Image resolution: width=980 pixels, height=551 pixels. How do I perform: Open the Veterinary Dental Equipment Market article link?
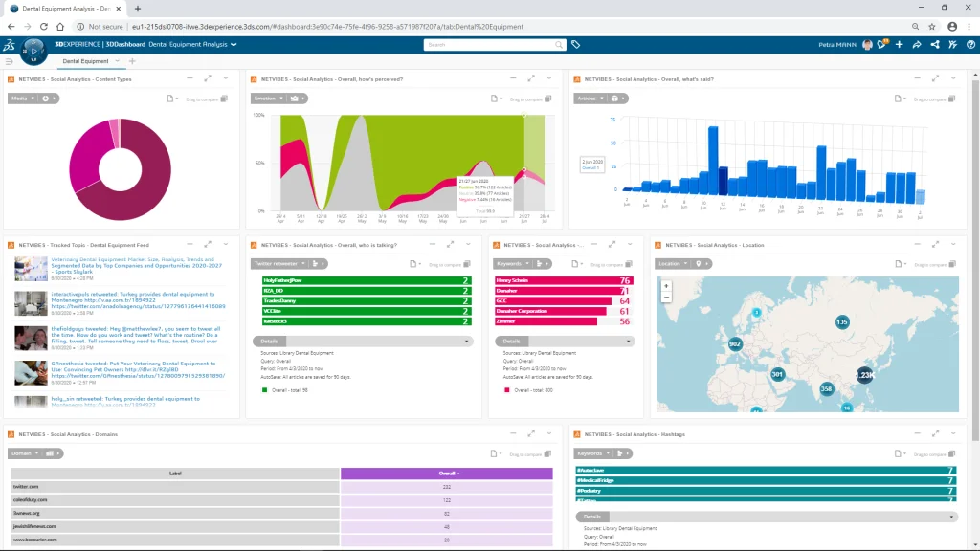coord(136,266)
